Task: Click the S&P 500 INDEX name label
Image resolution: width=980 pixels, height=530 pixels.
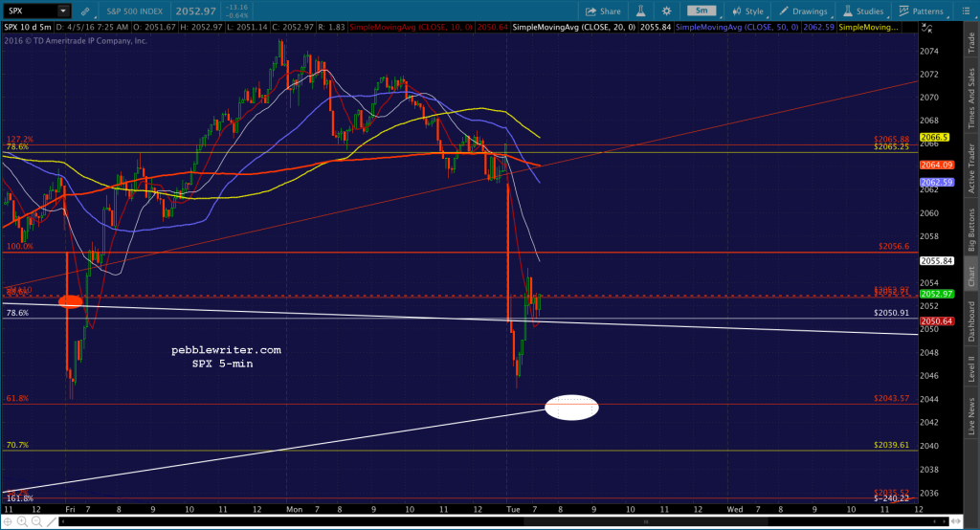Action: coord(134,11)
